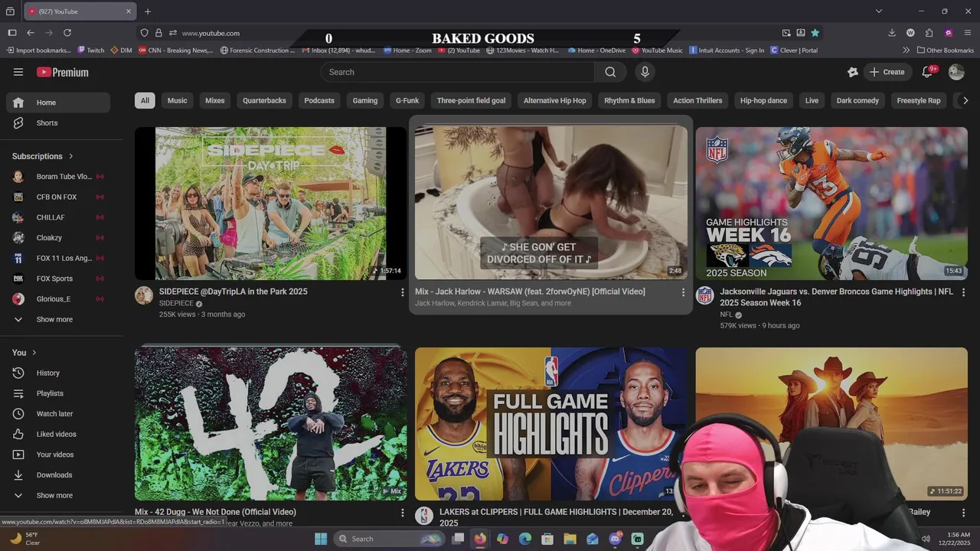Select the Music filter chip

(178, 100)
